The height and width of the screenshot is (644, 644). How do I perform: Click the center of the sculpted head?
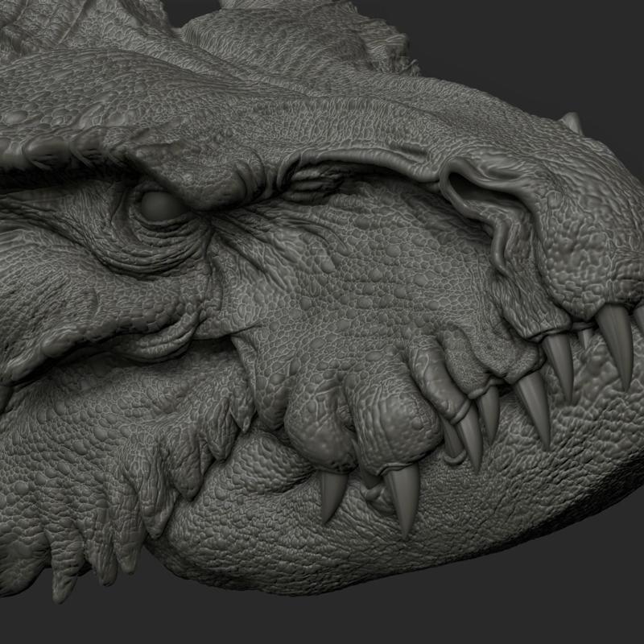322,322
